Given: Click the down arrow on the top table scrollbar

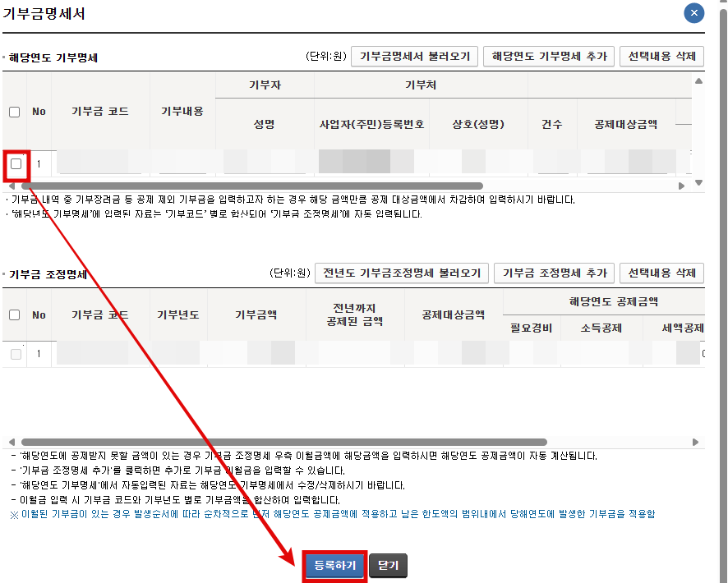Looking at the screenshot, I should point(698,181).
